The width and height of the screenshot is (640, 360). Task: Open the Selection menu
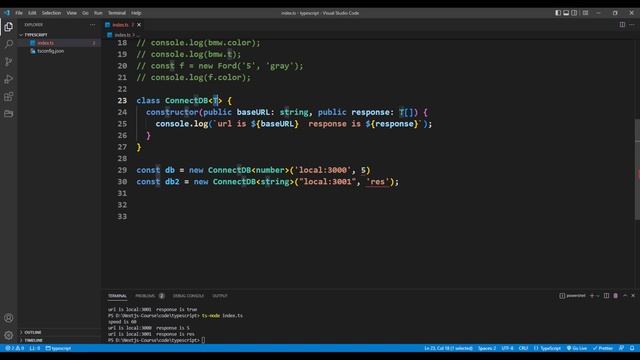pos(51,13)
